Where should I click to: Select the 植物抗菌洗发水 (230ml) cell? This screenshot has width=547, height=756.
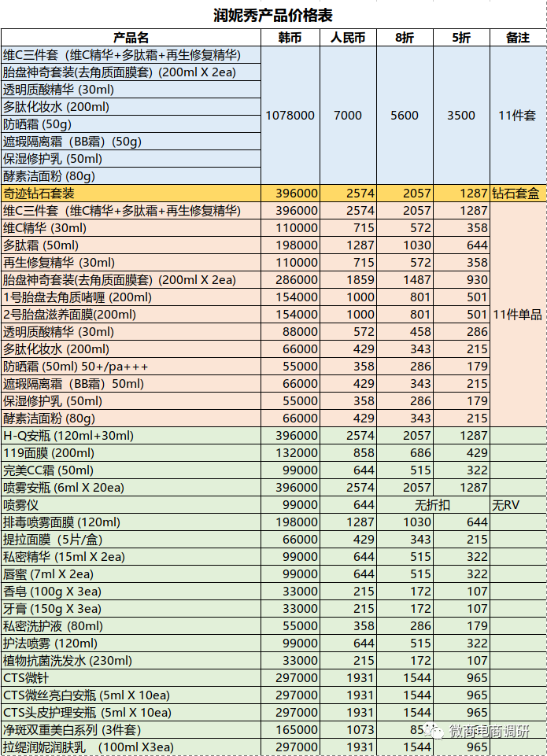pos(131,661)
